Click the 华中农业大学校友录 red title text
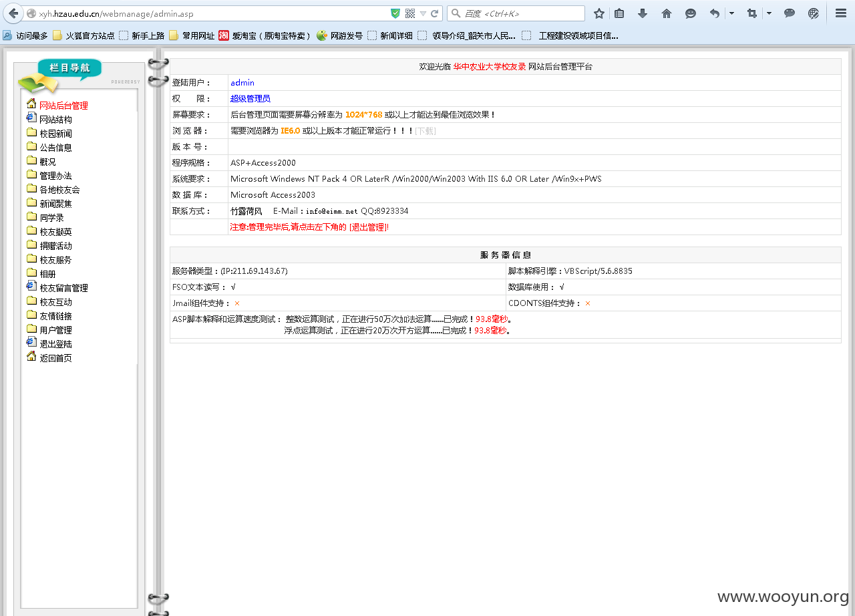Screen dimensions: 855x616 490,67
